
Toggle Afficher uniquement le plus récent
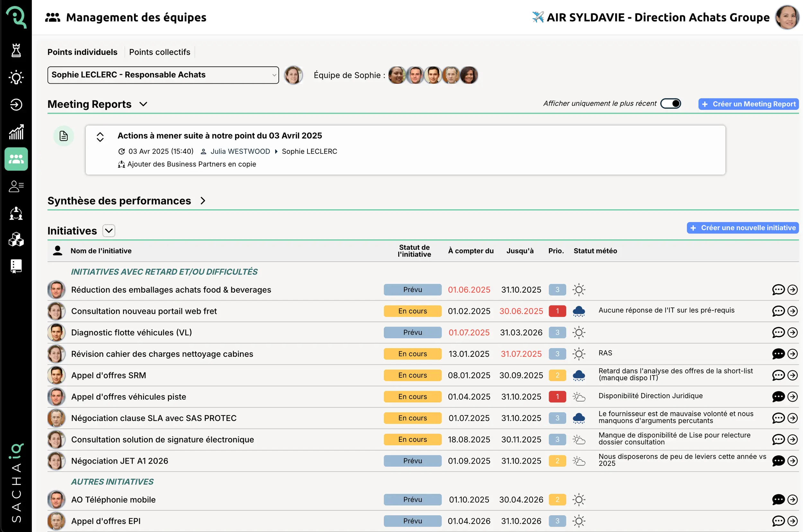pyautogui.click(x=670, y=104)
